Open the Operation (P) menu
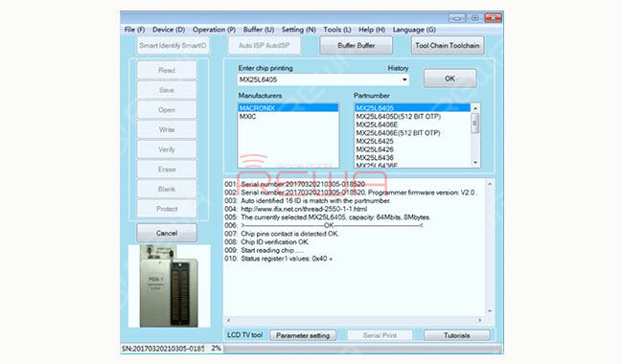 [x=214, y=30]
